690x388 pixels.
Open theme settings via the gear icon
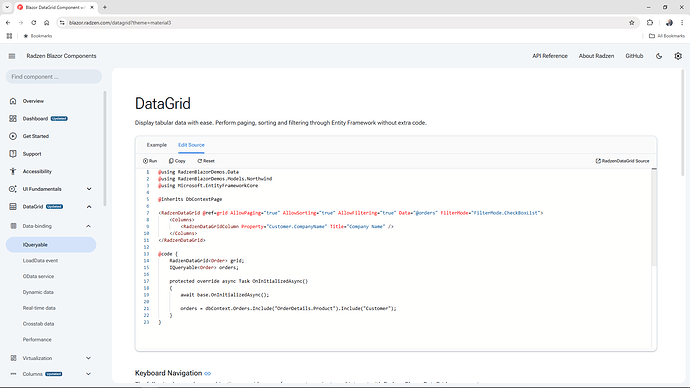[678, 56]
